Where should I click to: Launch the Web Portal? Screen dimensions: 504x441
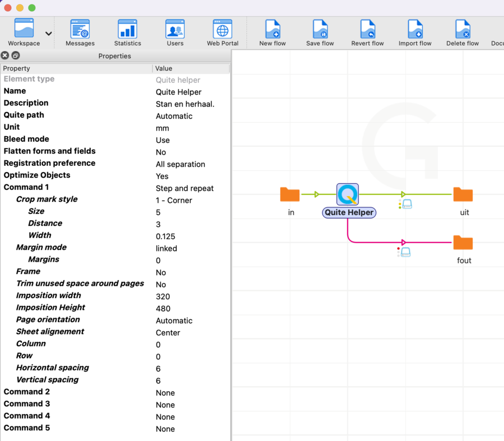222,33
